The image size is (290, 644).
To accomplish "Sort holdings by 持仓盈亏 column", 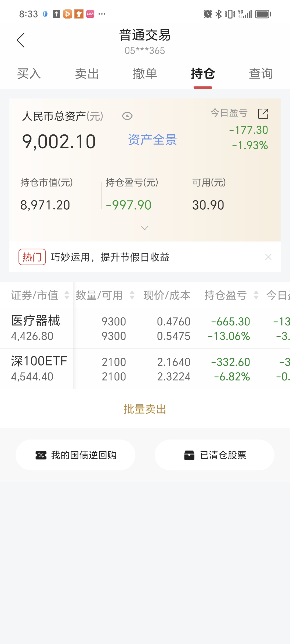I will [256, 295].
